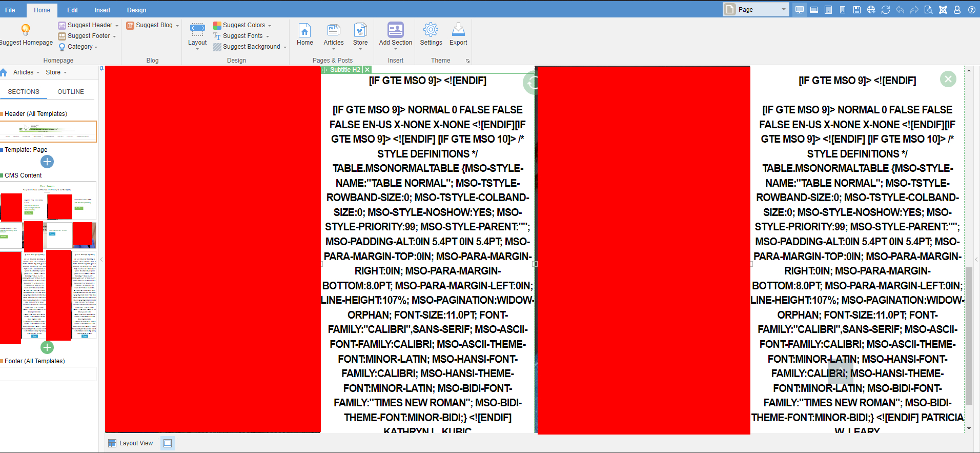The image size is (980, 453).
Task: Collapse the left sidebar arrow
Action: 101,260
